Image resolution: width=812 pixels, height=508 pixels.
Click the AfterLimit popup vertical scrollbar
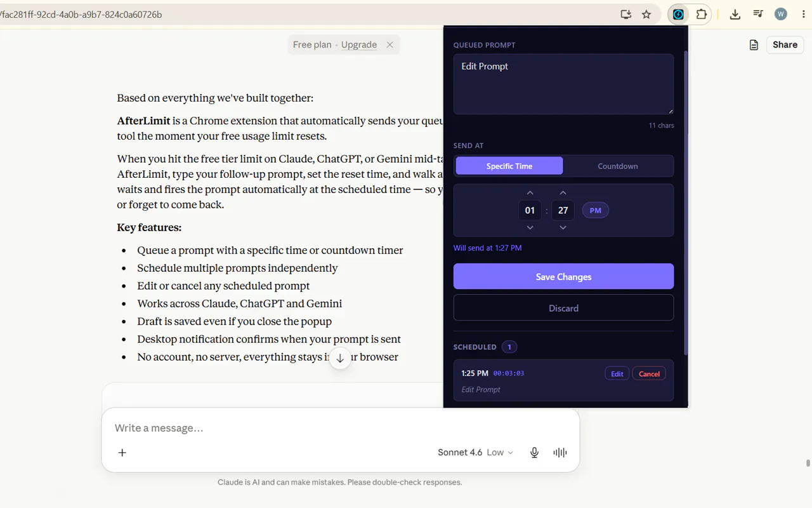click(x=686, y=203)
